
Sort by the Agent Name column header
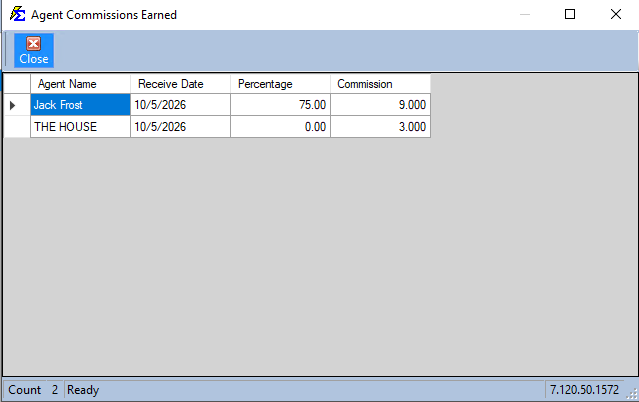pyautogui.click(x=80, y=84)
